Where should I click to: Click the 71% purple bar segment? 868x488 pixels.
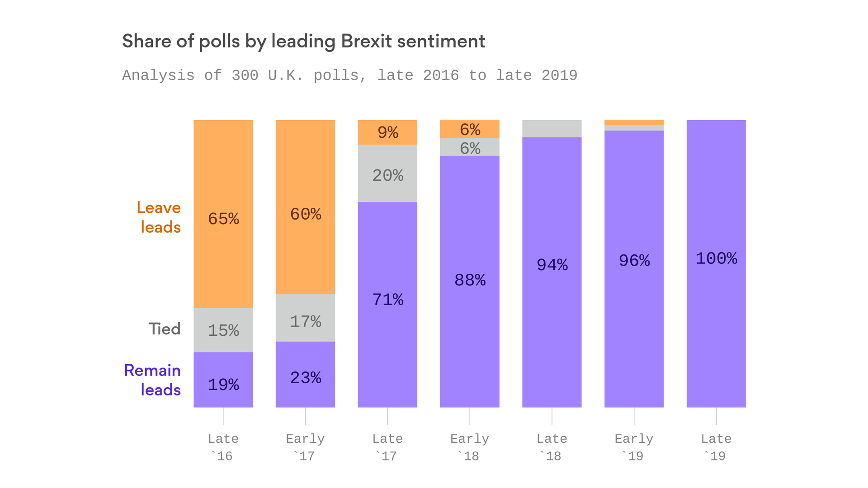(387, 304)
